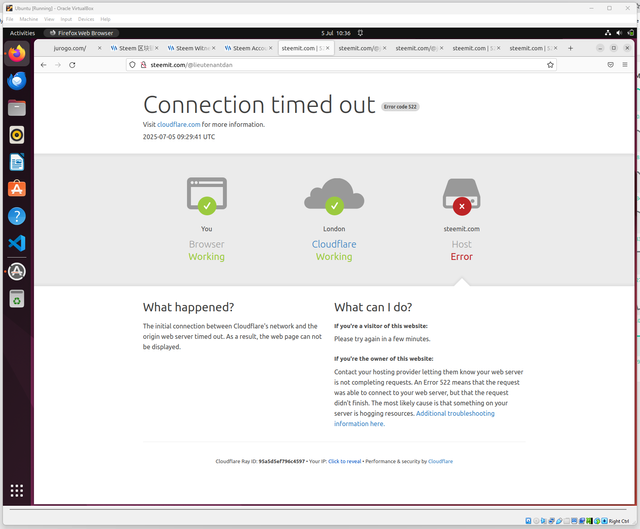Open Ubuntu Software from the dock

17,189
